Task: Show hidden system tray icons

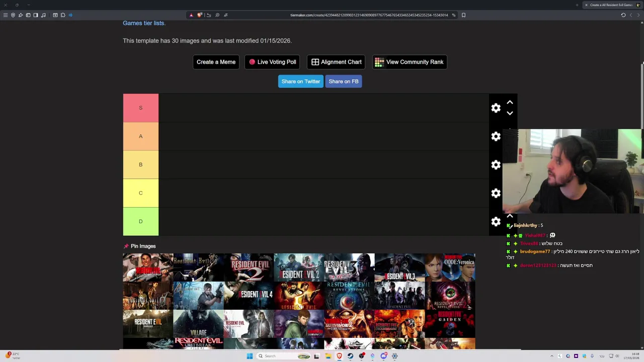Action: (551, 356)
